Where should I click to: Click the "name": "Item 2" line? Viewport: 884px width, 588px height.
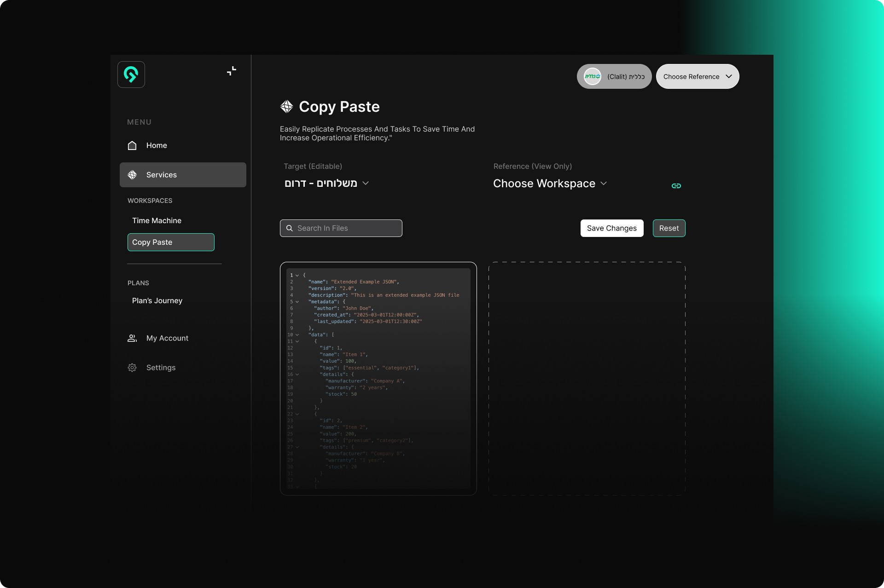343,427
